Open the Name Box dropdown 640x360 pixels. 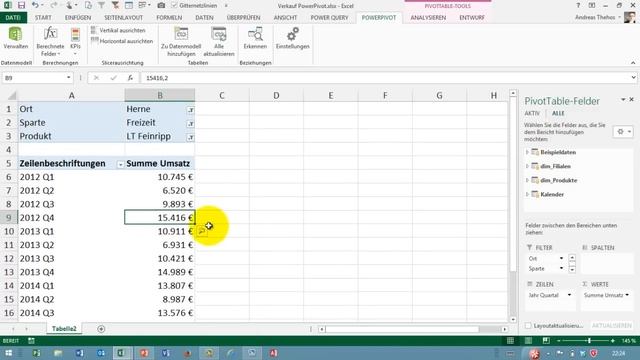(68, 78)
